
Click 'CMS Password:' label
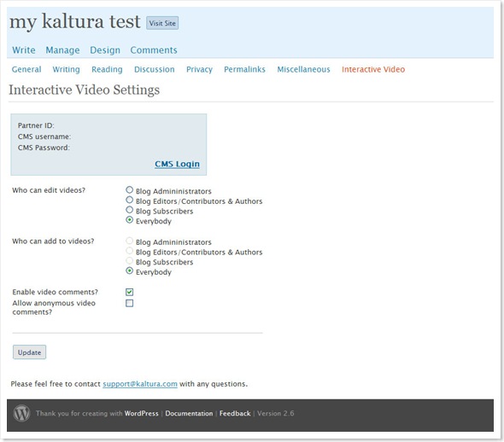click(44, 148)
